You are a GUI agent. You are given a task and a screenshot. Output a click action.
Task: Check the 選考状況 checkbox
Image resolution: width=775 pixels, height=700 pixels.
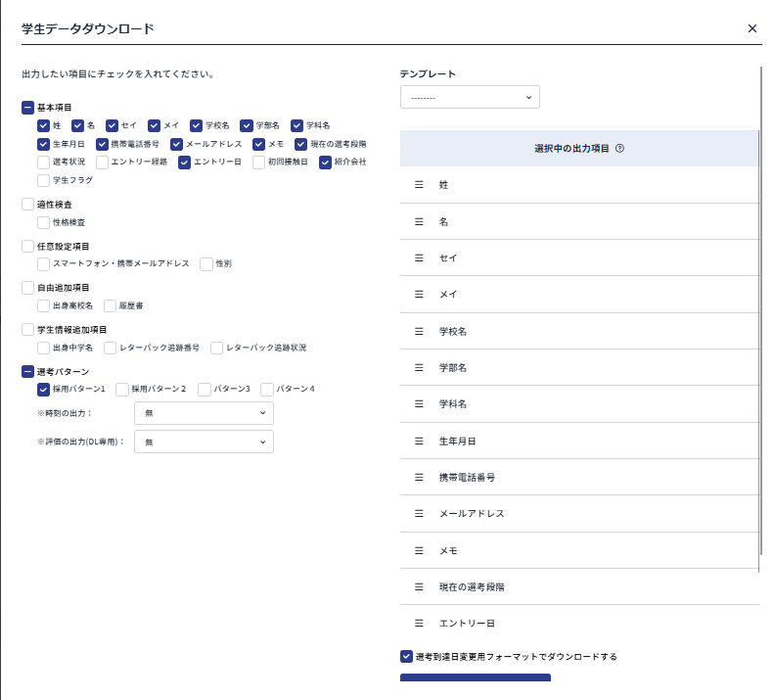tap(43, 163)
